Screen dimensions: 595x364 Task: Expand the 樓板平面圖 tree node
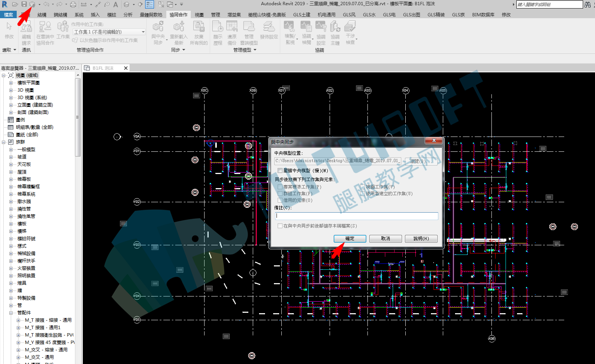click(11, 83)
